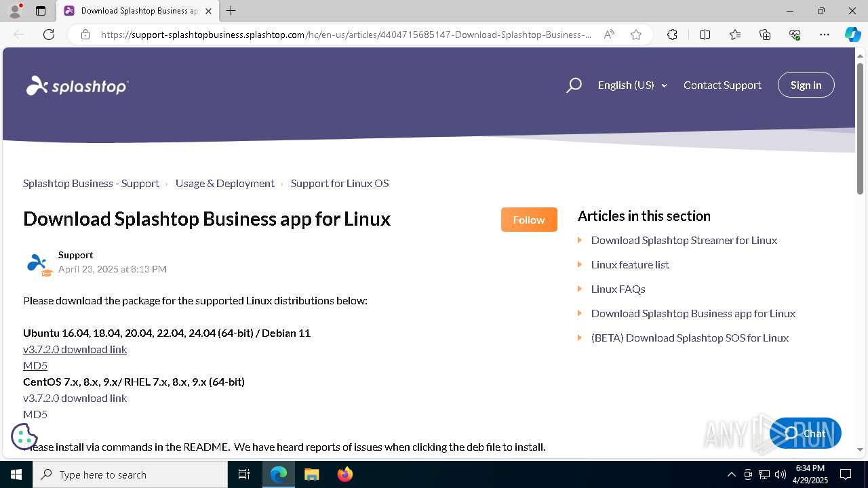Open the site search magnifier

[574, 85]
